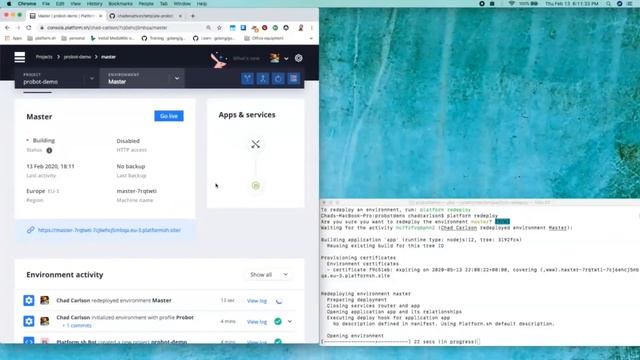Click Projects in the breadcrumb
The width and height of the screenshot is (640, 360).
coord(44,57)
